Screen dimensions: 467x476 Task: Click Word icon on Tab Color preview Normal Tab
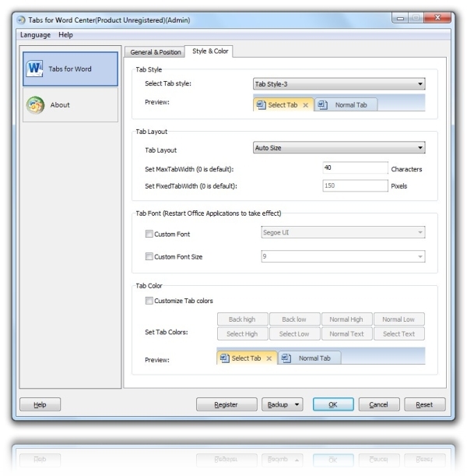pos(286,358)
